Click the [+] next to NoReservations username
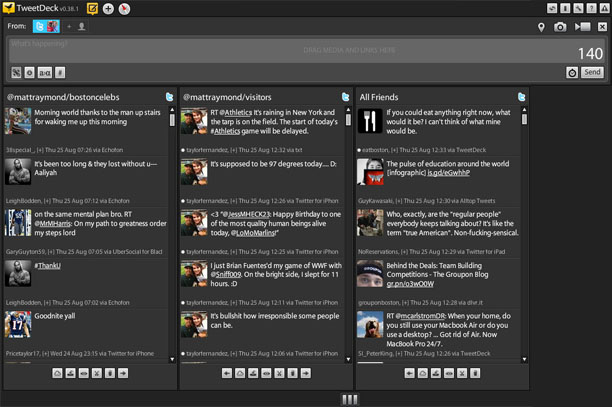This screenshot has height=407, width=612. 404,252
